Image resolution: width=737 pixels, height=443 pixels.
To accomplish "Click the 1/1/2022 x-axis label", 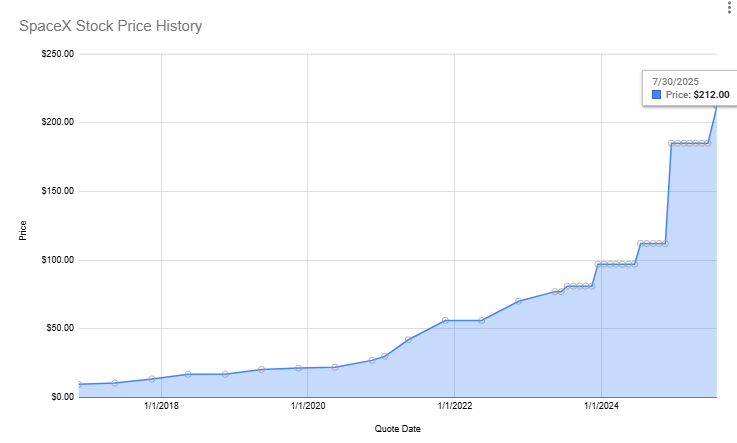I will tap(455, 406).
